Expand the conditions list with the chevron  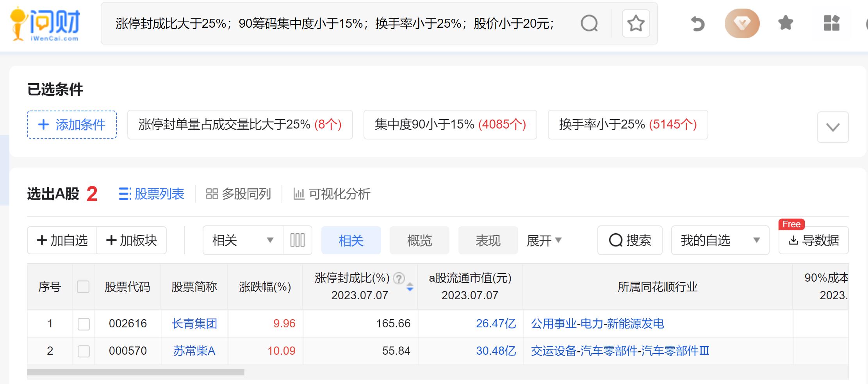832,127
